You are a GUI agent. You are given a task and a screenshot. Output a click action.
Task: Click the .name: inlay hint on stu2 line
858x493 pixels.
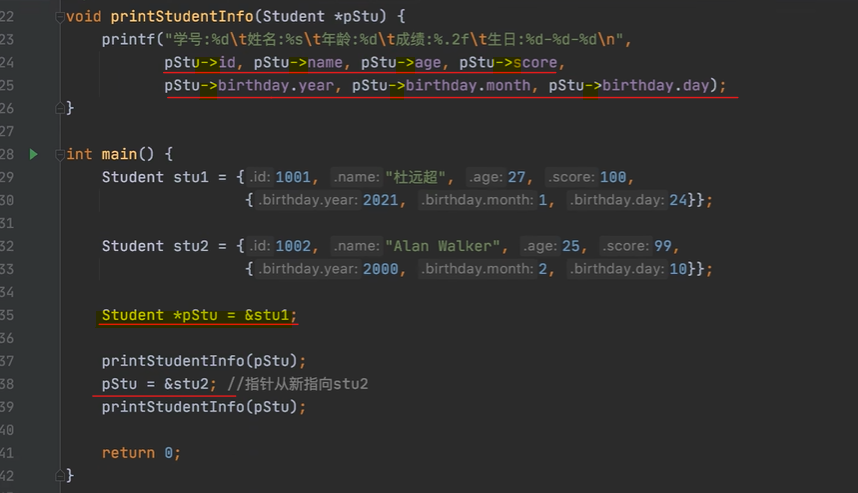(x=357, y=246)
